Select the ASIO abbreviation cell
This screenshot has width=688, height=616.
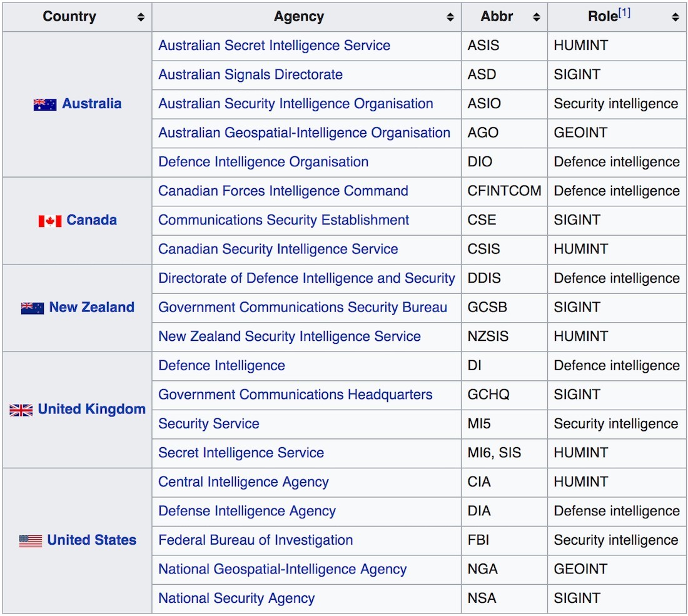[x=504, y=104]
